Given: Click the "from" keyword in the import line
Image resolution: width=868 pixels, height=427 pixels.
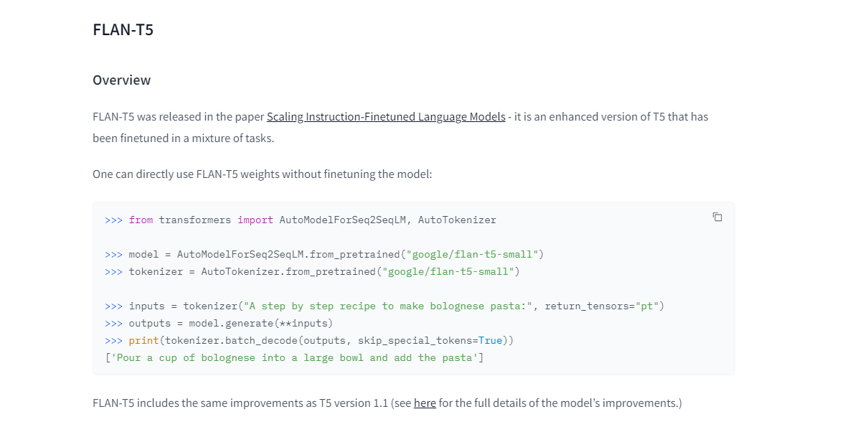Looking at the screenshot, I should coord(141,220).
